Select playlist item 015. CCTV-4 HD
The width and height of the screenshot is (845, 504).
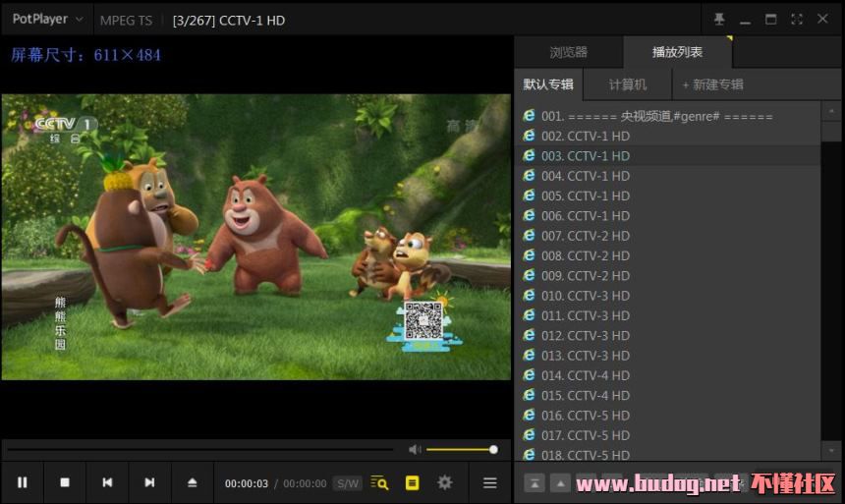click(x=667, y=395)
